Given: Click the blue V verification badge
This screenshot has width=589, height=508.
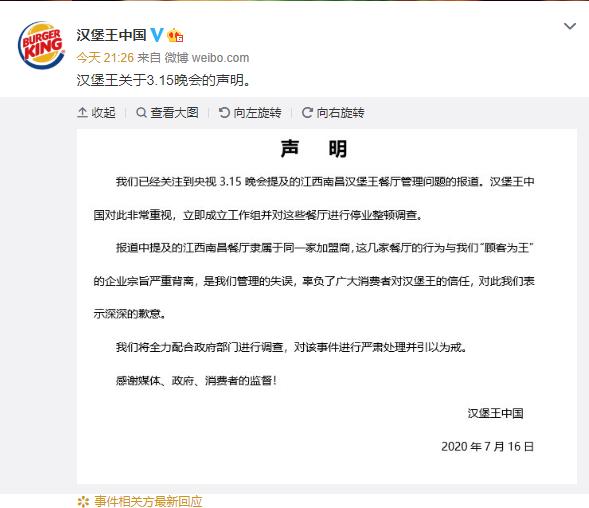Looking at the screenshot, I should 157,35.
